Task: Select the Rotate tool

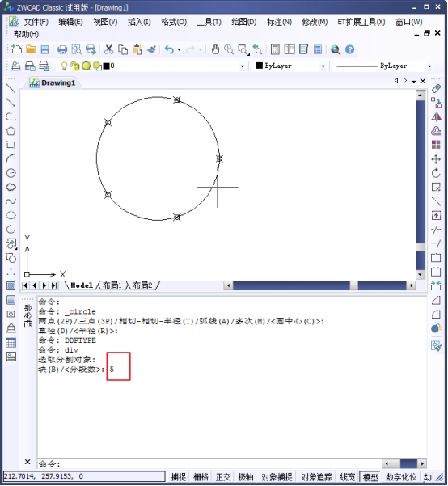Action: (x=436, y=173)
